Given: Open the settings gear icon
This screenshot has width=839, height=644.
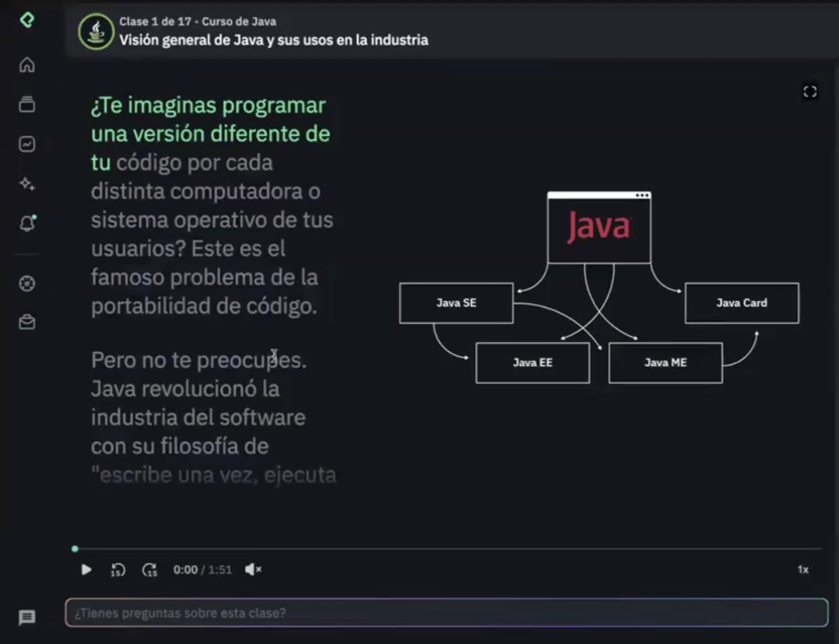Looking at the screenshot, I should click(27, 284).
